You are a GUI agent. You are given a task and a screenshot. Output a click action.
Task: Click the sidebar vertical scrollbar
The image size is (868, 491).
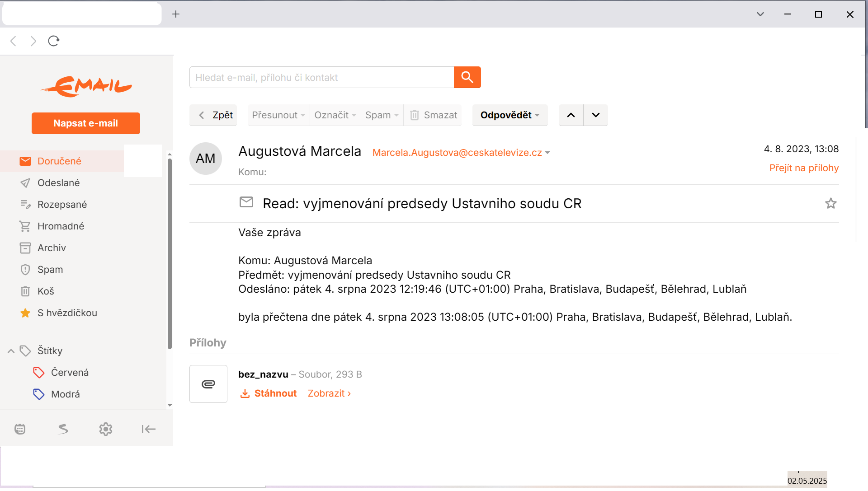(x=170, y=254)
